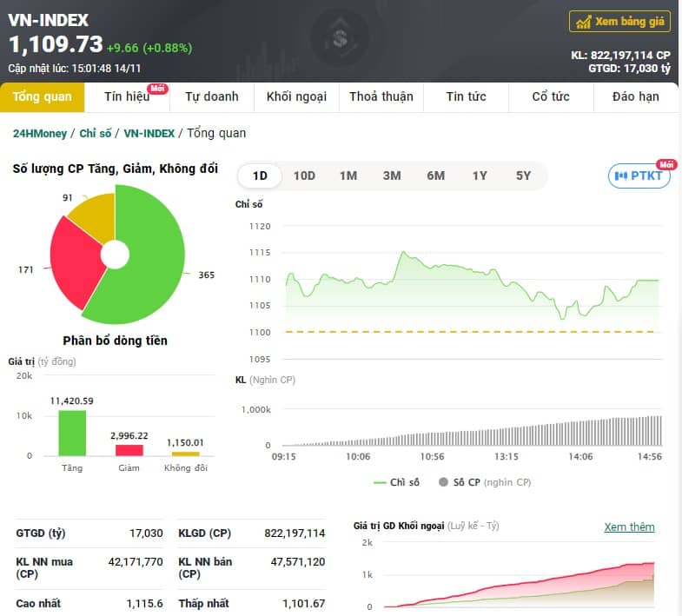
Task: Click the 11,420.59 value label
Action: 72,401
